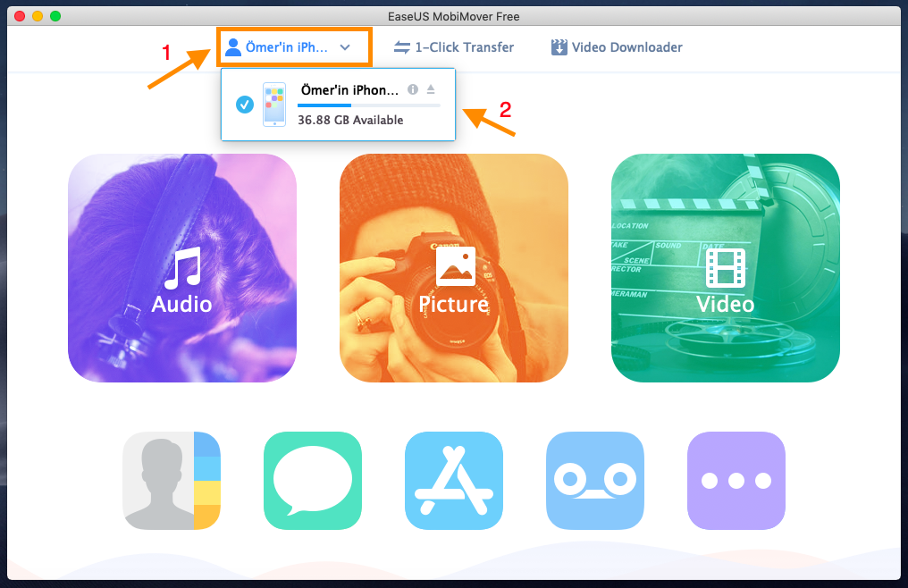This screenshot has width=908, height=588.
Task: Click the 36.88 GB Available text
Action: [x=350, y=121]
